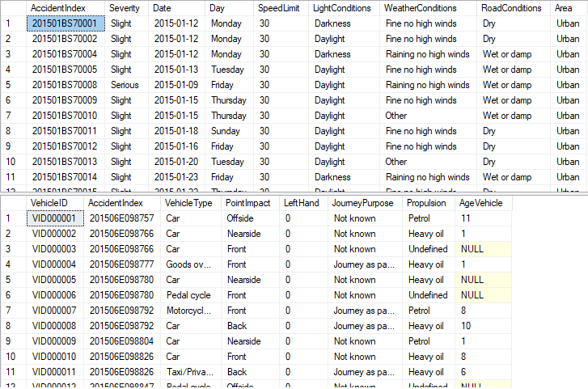Select the NULL AgeVehicle cell for VID000003

click(x=483, y=249)
